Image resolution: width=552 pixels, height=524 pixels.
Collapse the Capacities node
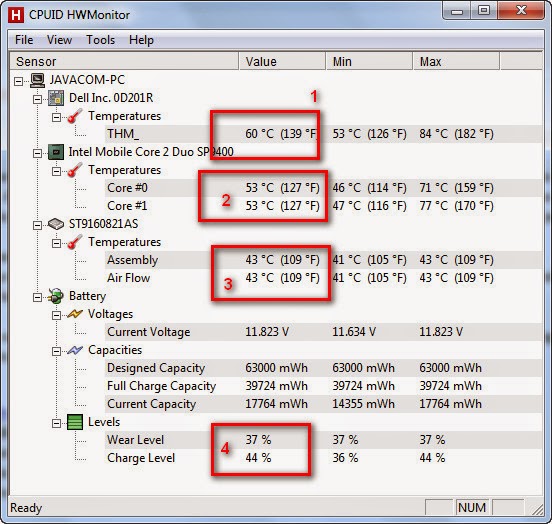coord(56,351)
